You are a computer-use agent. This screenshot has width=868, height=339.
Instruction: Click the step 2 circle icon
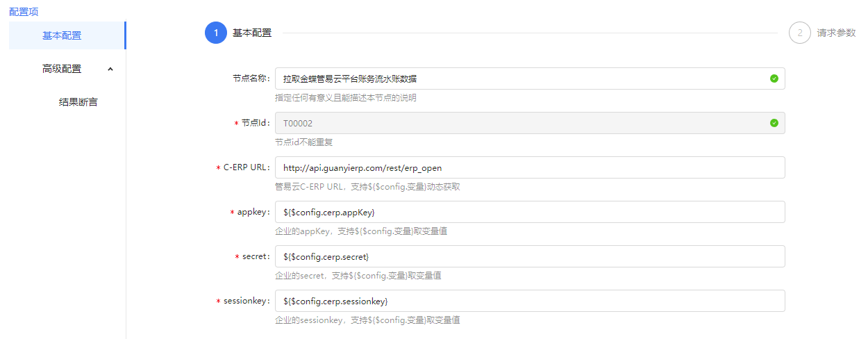(x=800, y=33)
